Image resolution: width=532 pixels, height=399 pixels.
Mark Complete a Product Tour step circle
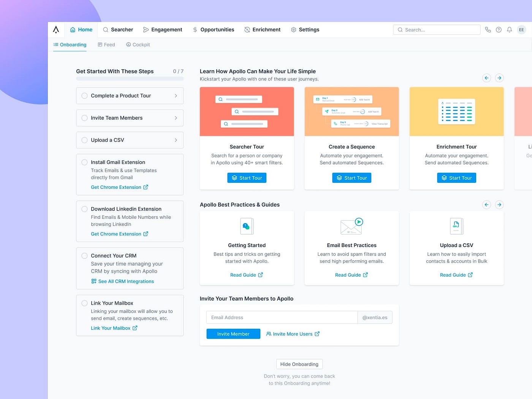pyautogui.click(x=85, y=96)
